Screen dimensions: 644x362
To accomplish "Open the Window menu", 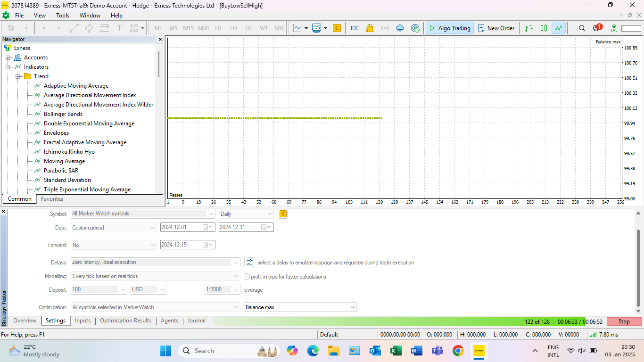I will click(x=90, y=16).
